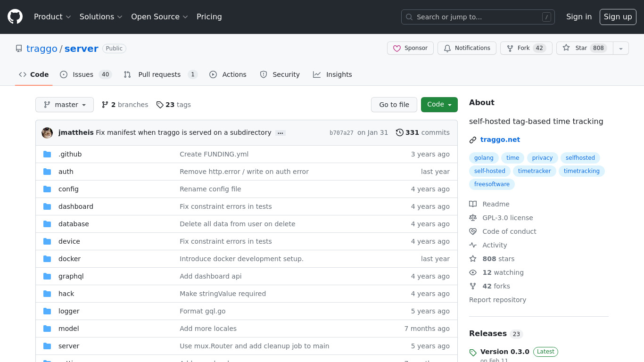Select the timetracking topic tag
Image resolution: width=644 pixels, height=362 pixels.
582,171
